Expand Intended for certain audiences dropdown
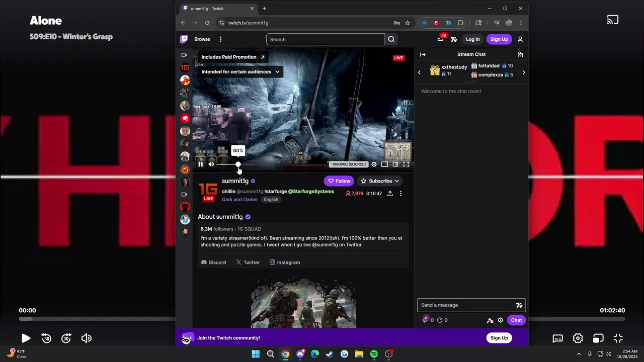 pyautogui.click(x=240, y=71)
